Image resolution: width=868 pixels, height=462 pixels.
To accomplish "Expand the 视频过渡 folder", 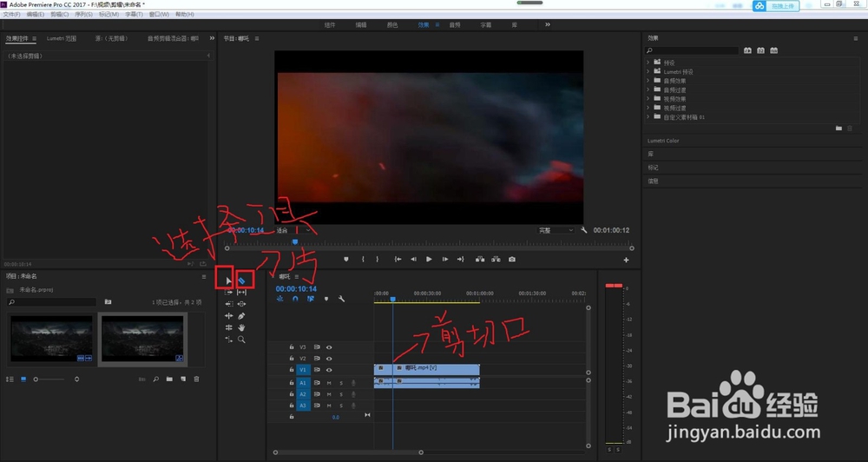I will (648, 108).
